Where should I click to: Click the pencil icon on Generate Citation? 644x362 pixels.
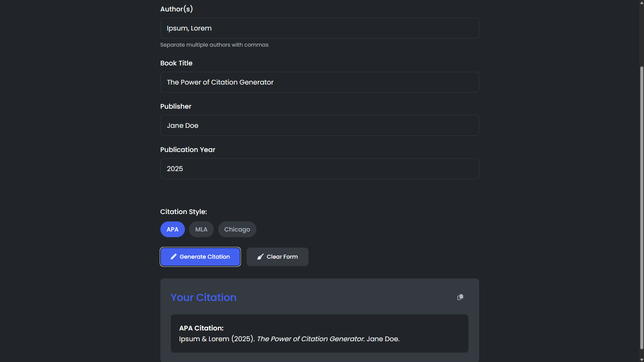pos(174,257)
